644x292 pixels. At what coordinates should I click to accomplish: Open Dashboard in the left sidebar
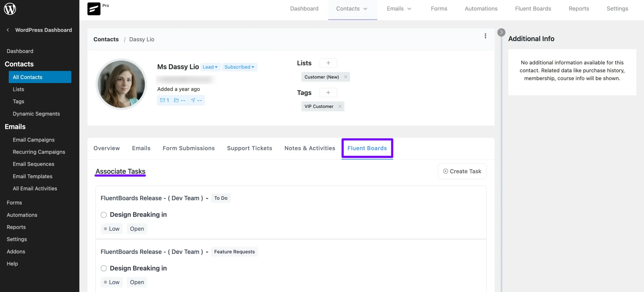click(20, 51)
